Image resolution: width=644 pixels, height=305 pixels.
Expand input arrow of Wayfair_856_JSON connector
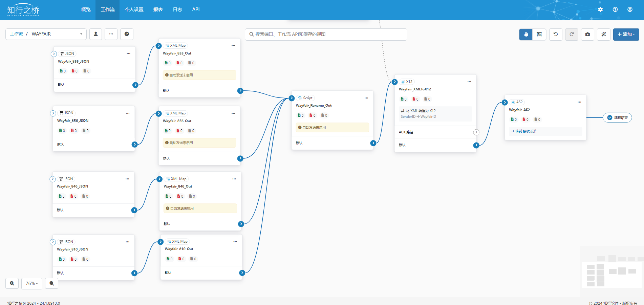click(53, 113)
